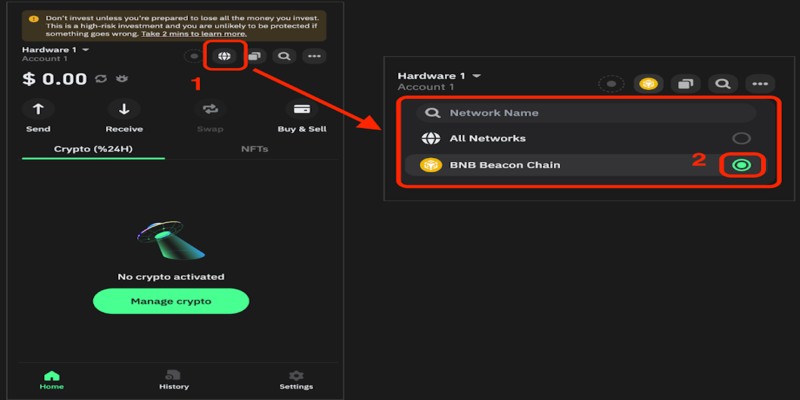Switch to NFTs tab
The height and width of the screenshot is (400, 800).
click(255, 149)
